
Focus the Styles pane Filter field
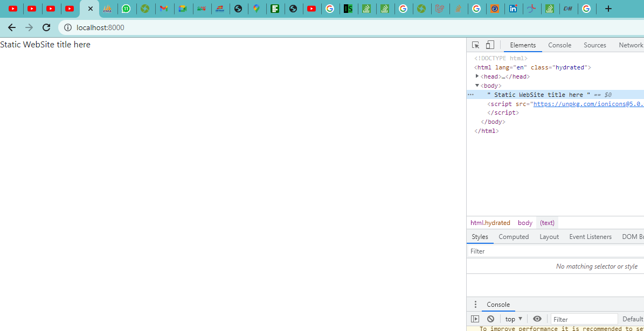tap(555, 251)
